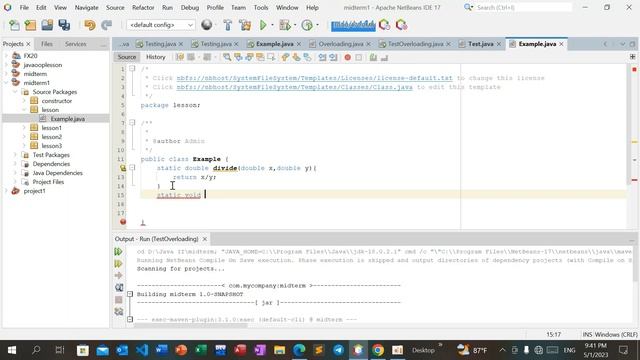The image size is (640, 360).
Task: Click the Shift Line Right icon
Action: pos(333,58)
